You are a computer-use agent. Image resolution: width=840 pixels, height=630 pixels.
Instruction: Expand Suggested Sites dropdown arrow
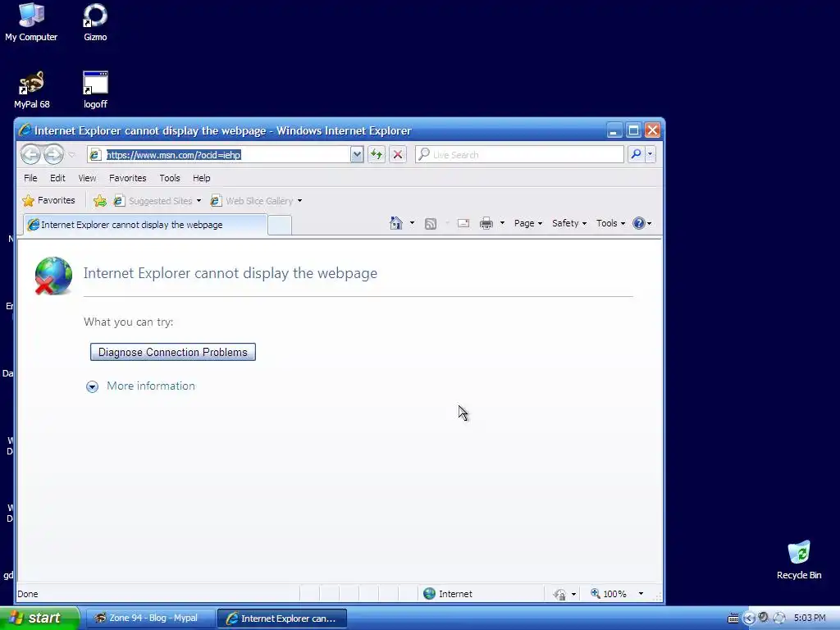pos(199,201)
